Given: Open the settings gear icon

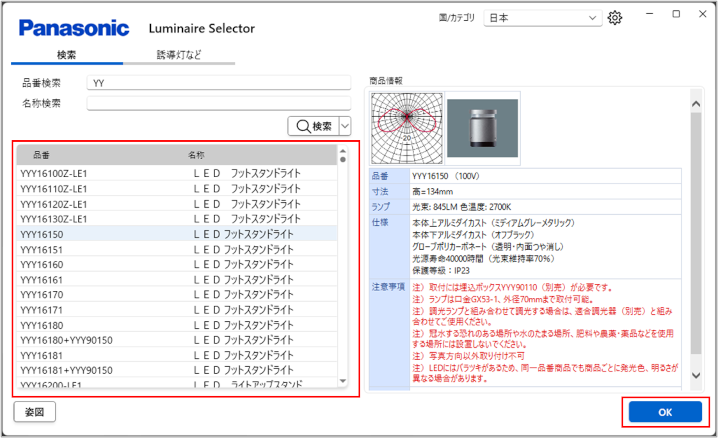Looking at the screenshot, I should click(x=615, y=18).
